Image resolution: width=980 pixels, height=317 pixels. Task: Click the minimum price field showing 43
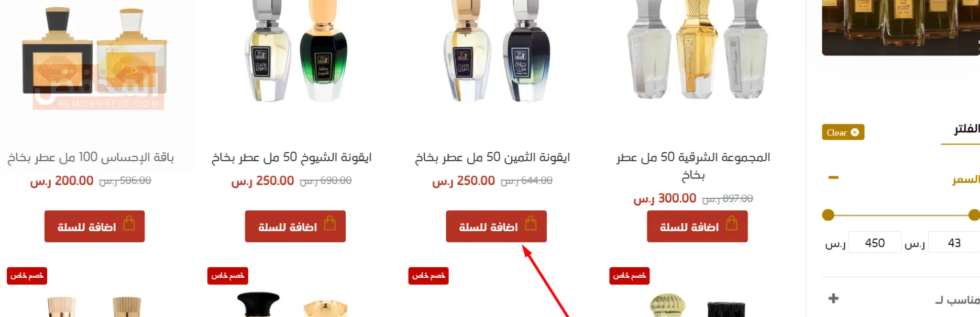(x=954, y=243)
